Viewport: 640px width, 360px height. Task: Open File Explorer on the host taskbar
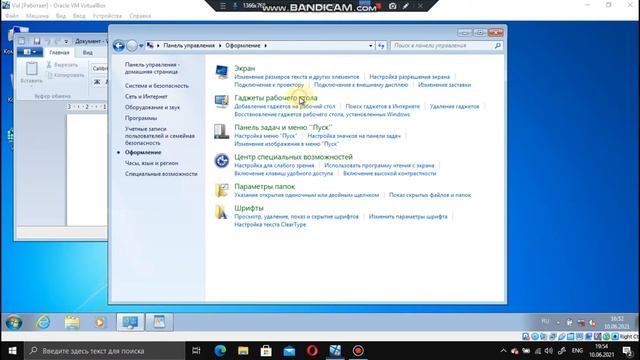(x=243, y=351)
